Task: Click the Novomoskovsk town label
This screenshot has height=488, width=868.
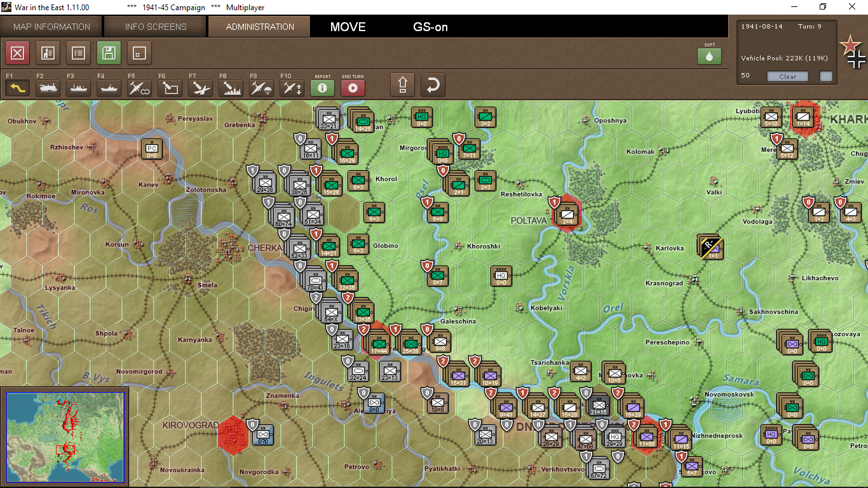Action: coord(729,394)
